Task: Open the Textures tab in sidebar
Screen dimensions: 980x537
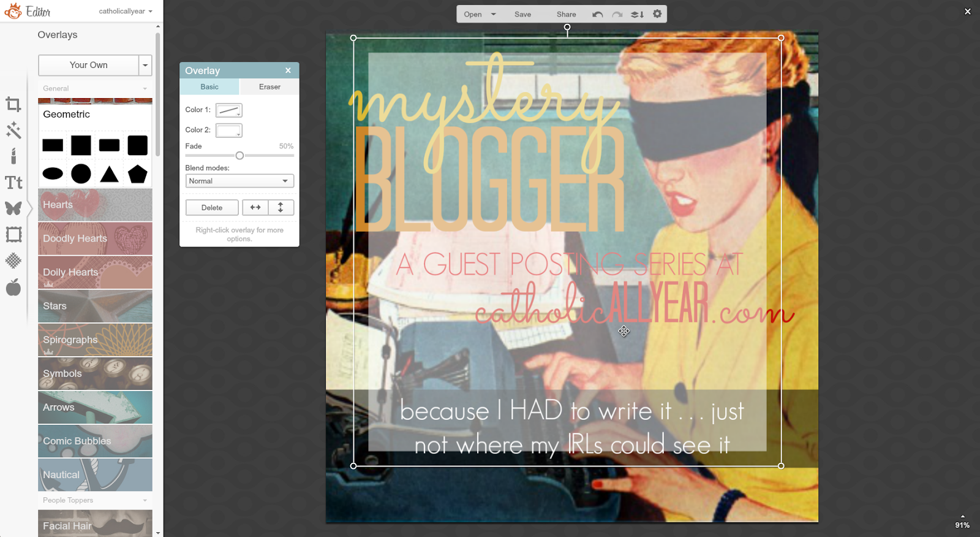Action: click(x=13, y=261)
